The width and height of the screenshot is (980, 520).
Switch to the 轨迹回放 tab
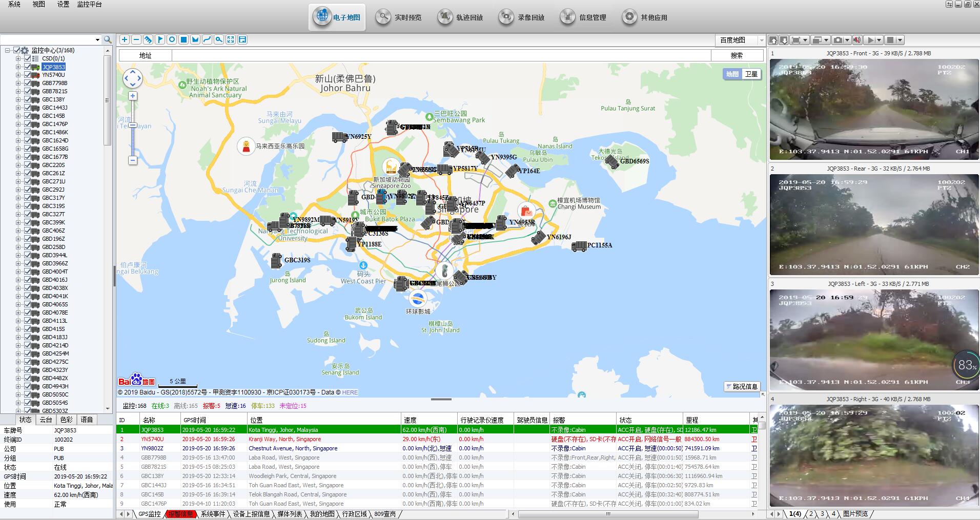coord(461,17)
